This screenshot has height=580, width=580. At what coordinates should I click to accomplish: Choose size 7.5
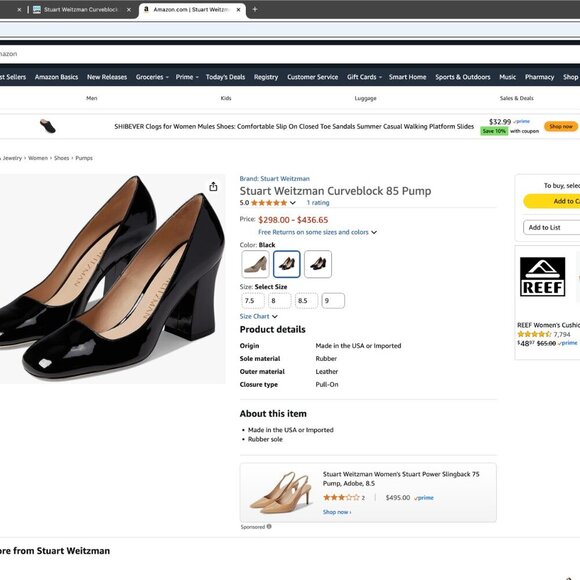tap(253, 301)
